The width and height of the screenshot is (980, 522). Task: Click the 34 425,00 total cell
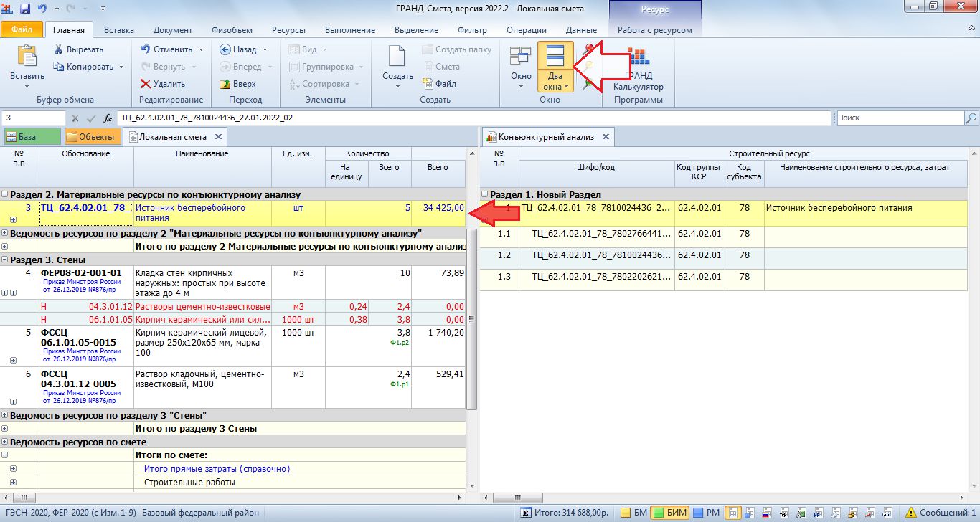pyautogui.click(x=438, y=214)
